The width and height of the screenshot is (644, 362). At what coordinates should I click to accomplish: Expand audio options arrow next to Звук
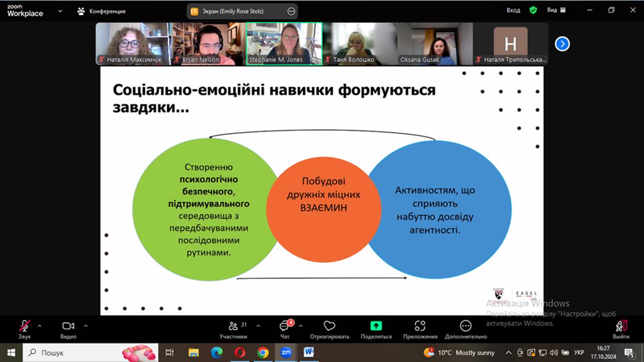pyautogui.click(x=40, y=326)
